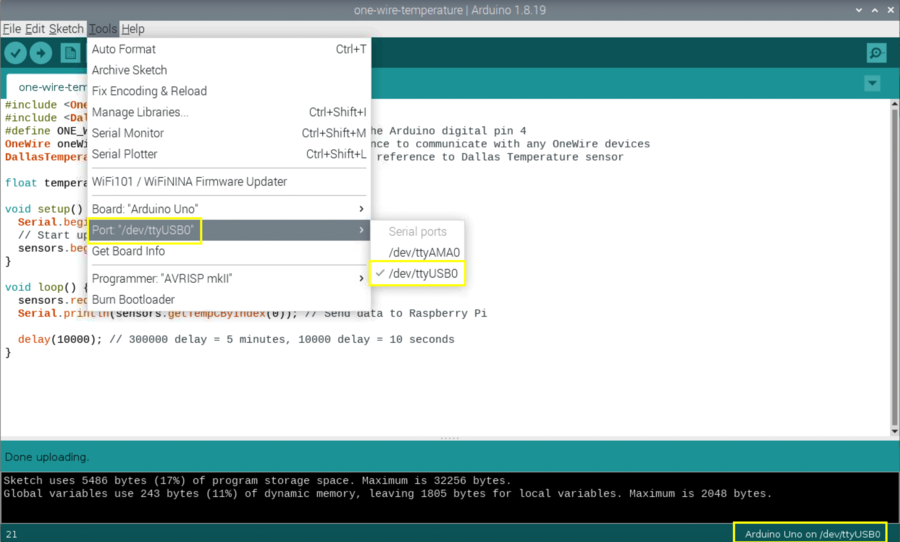Launch the Serial Plotter menu entry
The width and height of the screenshot is (900, 542).
(x=125, y=154)
